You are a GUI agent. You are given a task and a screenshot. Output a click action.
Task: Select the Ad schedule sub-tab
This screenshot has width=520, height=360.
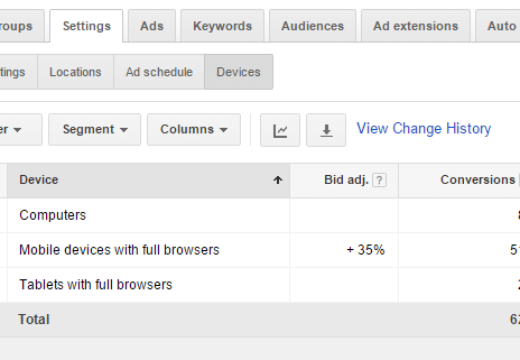point(159,72)
